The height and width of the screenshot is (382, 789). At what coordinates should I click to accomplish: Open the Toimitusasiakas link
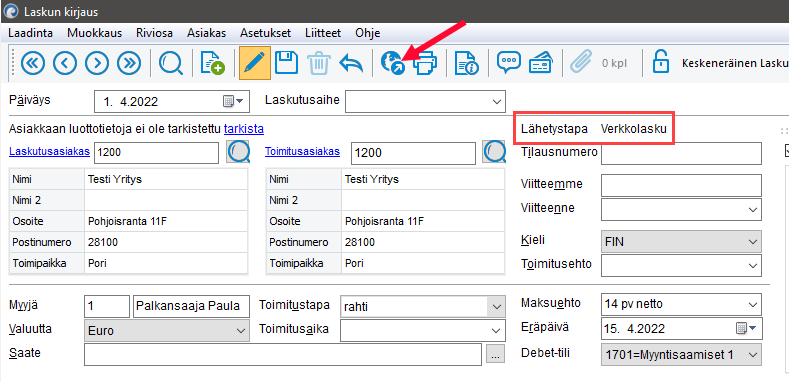coord(302,151)
